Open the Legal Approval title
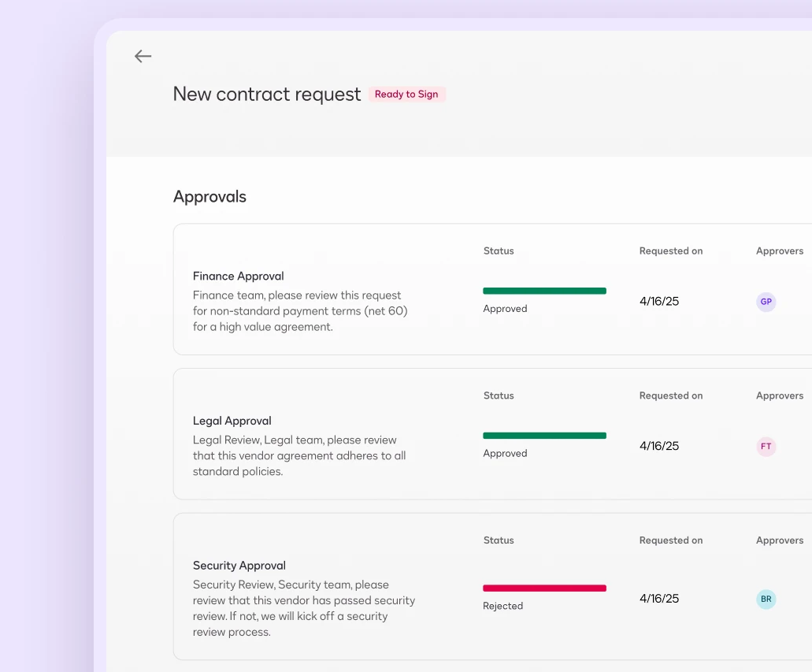 pos(232,421)
